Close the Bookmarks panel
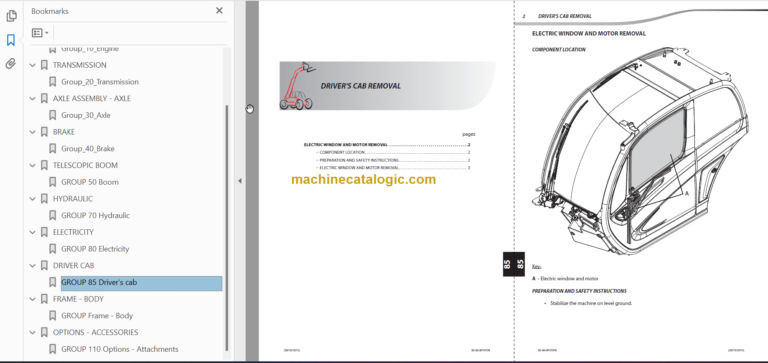Image resolution: width=768 pixels, height=363 pixels. [219, 11]
